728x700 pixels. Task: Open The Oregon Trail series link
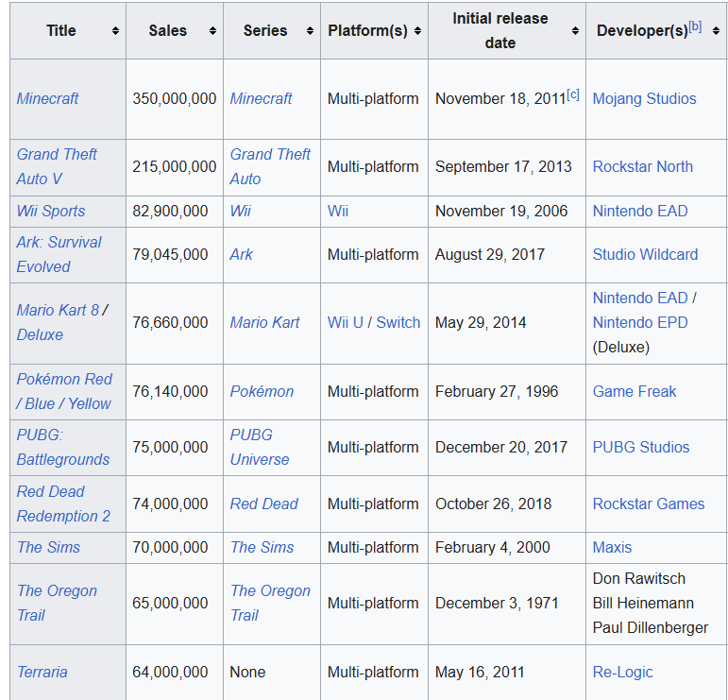271,604
